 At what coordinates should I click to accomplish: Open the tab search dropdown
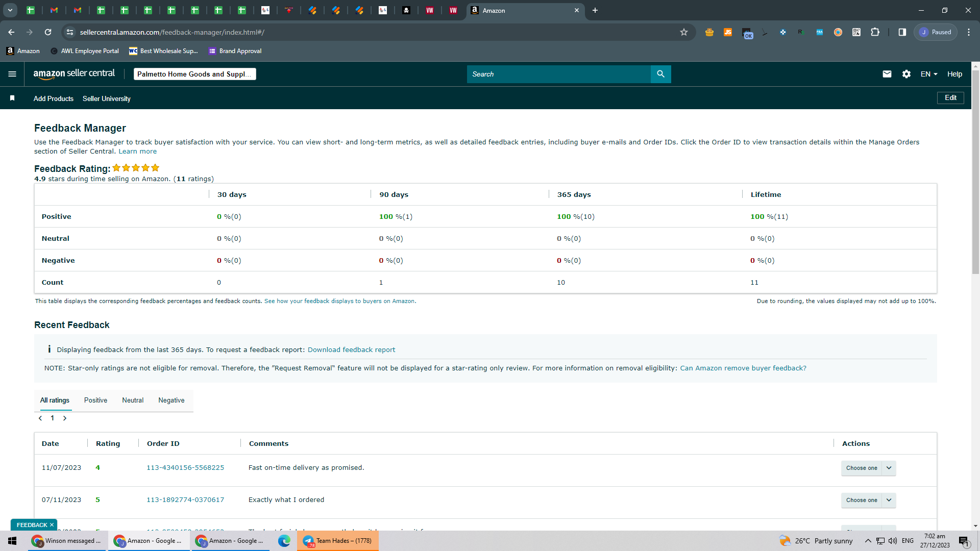point(10,10)
